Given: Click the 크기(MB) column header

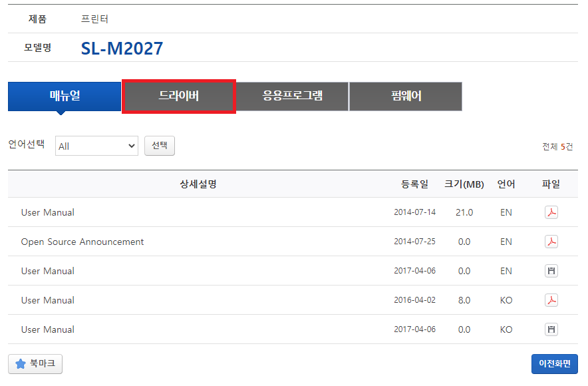Looking at the screenshot, I should [464, 184].
